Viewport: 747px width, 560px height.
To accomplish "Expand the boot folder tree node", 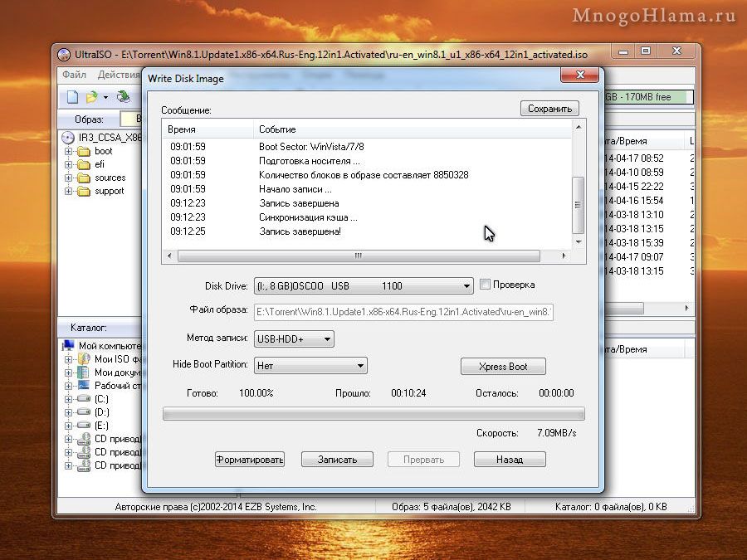I will coord(68,151).
